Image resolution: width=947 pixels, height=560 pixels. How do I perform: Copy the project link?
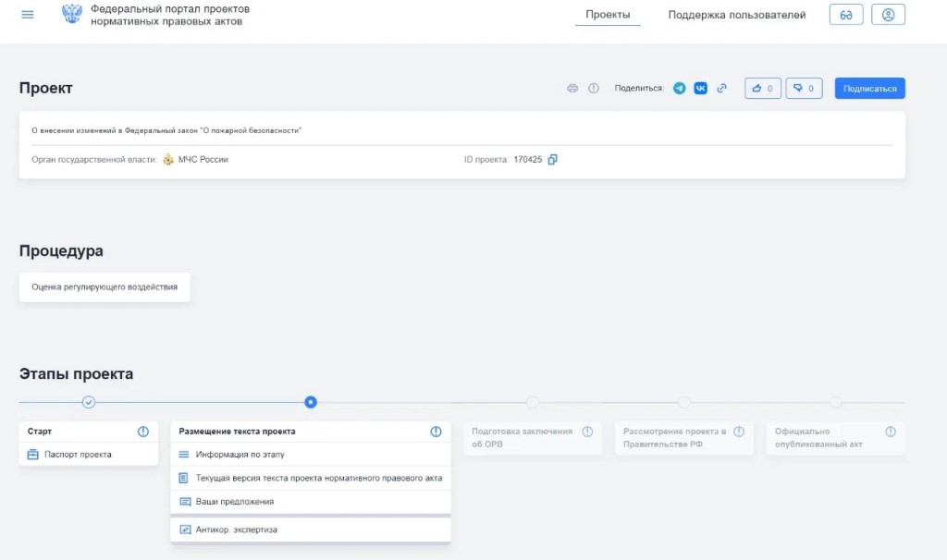point(721,88)
